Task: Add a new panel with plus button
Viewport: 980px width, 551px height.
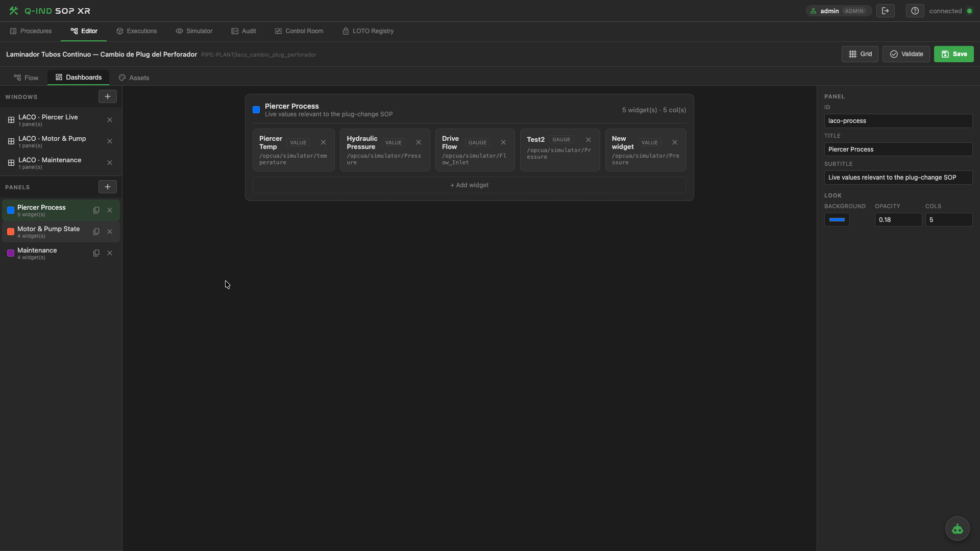Action: pos(108,187)
